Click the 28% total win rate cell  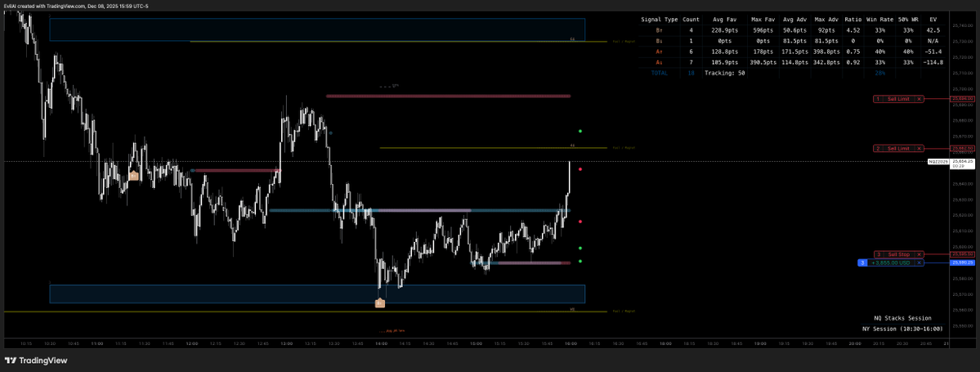coord(879,73)
